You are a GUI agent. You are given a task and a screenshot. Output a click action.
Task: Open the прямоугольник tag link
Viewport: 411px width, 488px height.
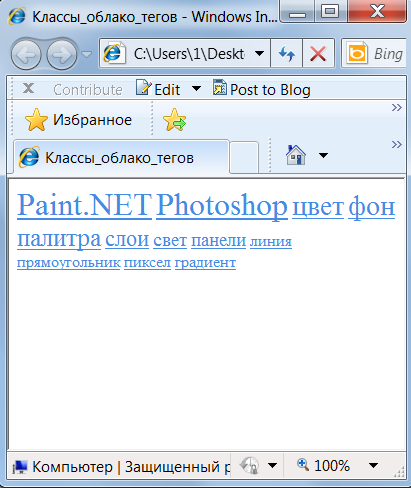click(x=69, y=263)
